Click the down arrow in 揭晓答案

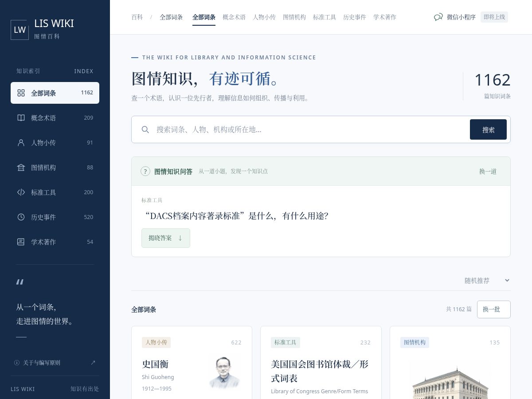pos(180,238)
